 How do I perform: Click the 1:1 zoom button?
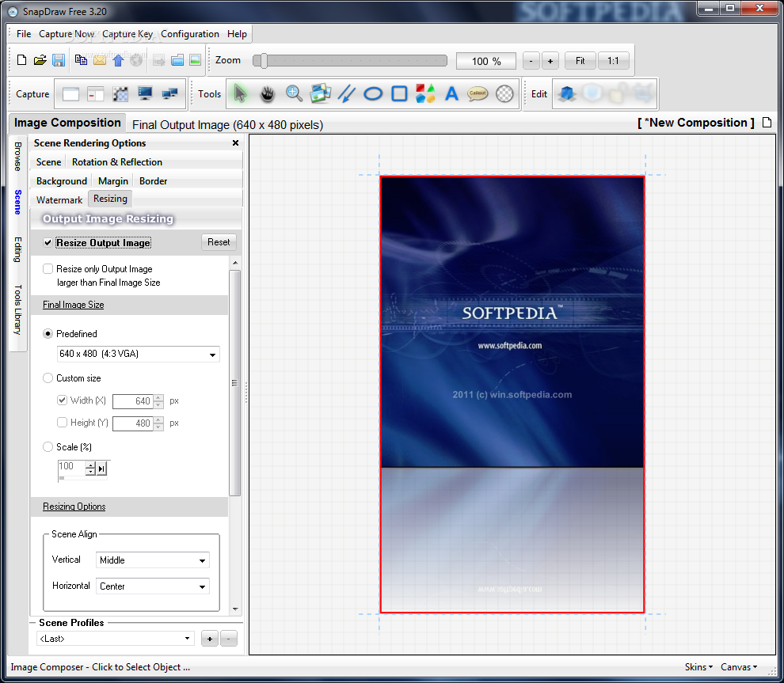613,61
